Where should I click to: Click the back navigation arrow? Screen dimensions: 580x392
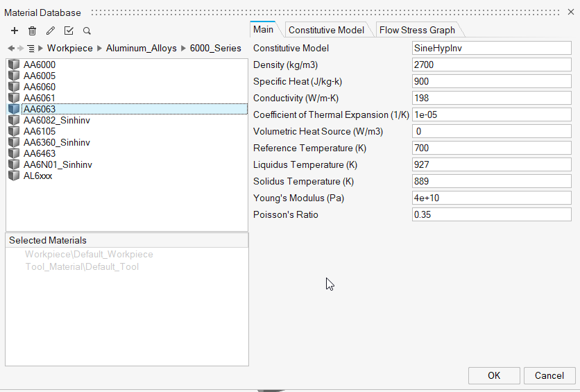(x=10, y=49)
